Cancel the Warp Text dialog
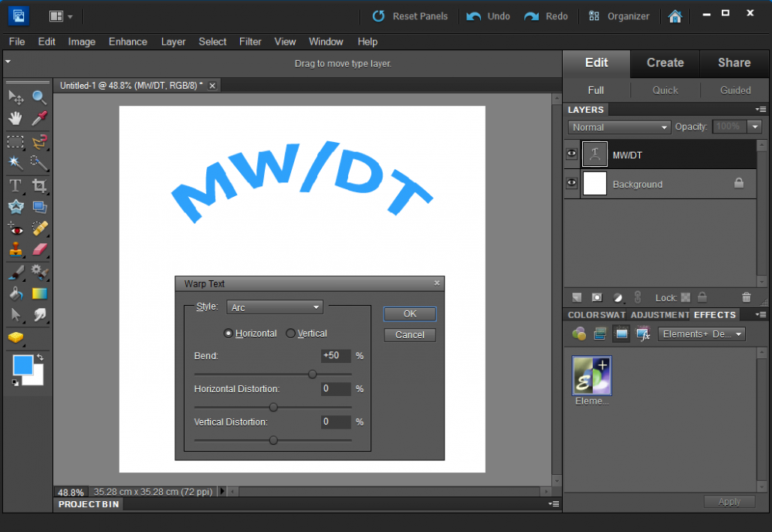This screenshot has width=772, height=532. (410, 335)
